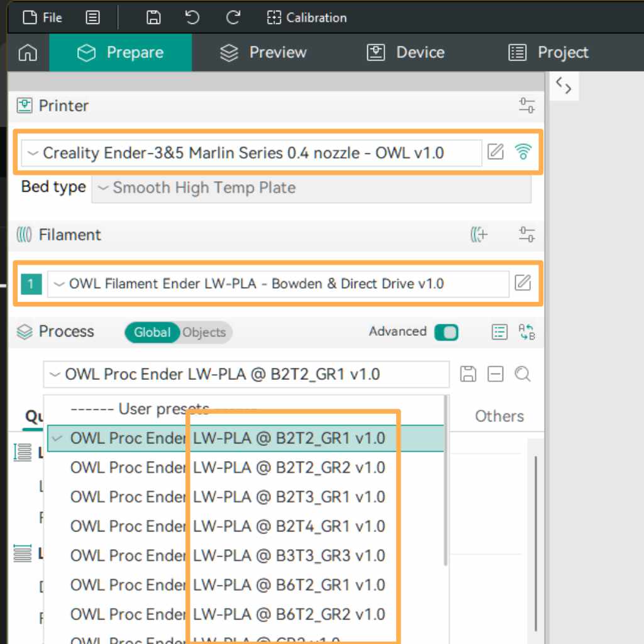Click the undo arrow icon
Viewport: 644px width, 644px height.
click(x=192, y=18)
